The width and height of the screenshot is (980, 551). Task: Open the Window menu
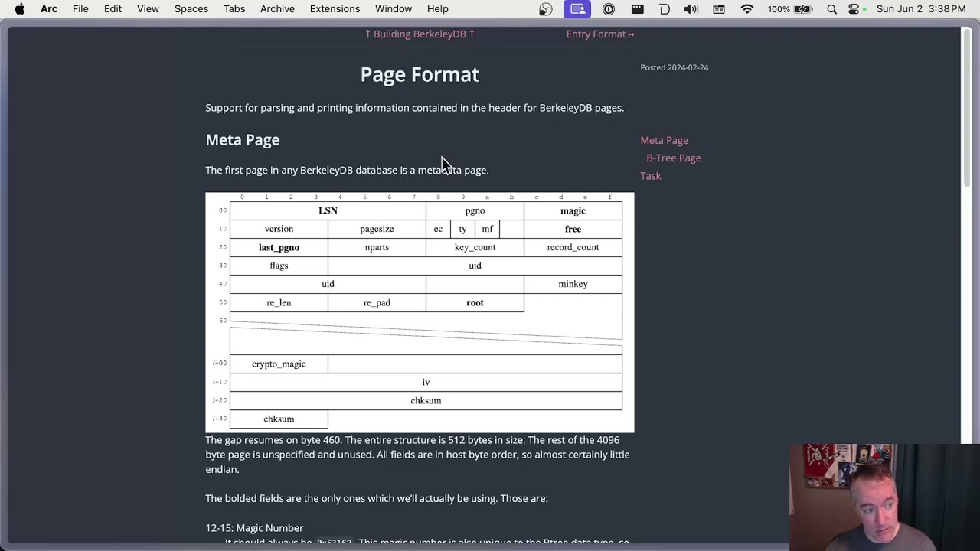(x=394, y=9)
